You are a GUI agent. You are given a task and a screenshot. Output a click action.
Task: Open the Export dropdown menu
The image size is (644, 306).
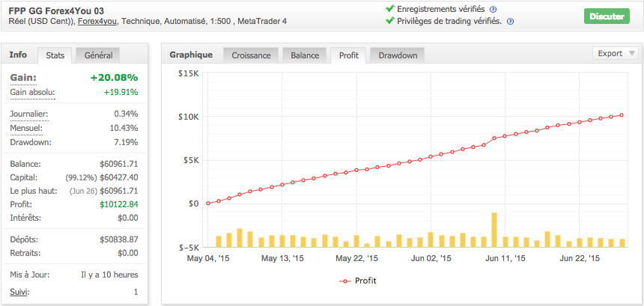tap(616, 53)
